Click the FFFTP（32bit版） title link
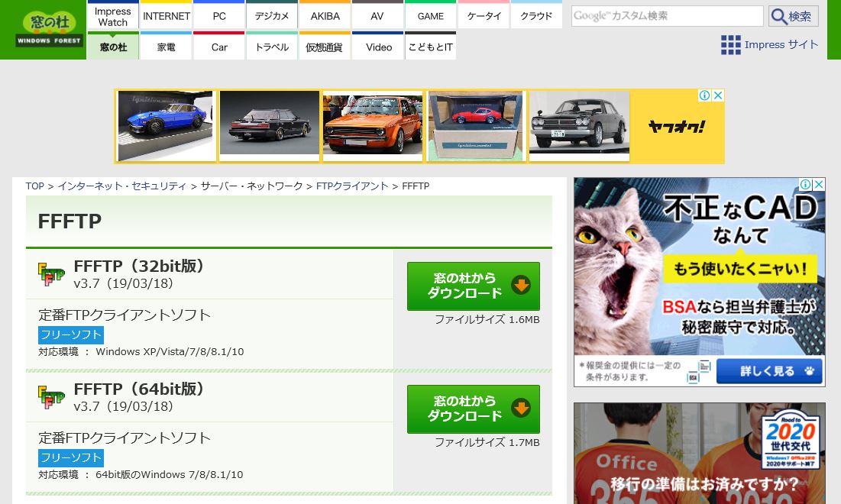The height and width of the screenshot is (504, 841). coord(139,266)
